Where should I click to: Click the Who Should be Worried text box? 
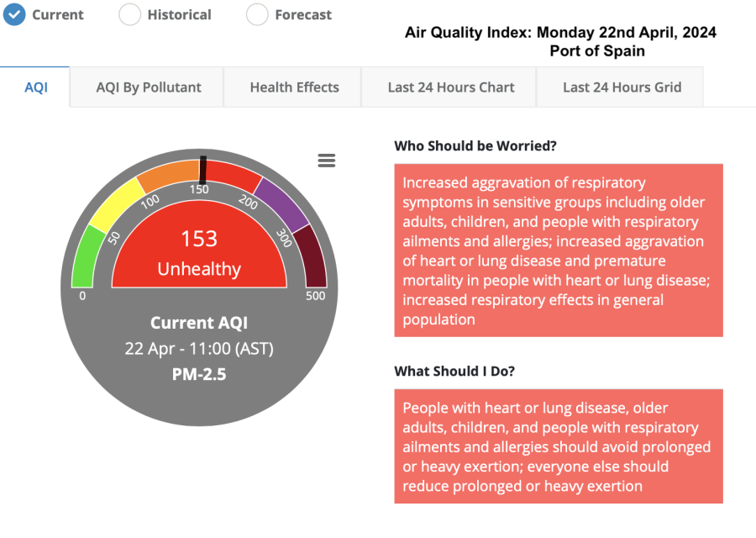pos(559,251)
